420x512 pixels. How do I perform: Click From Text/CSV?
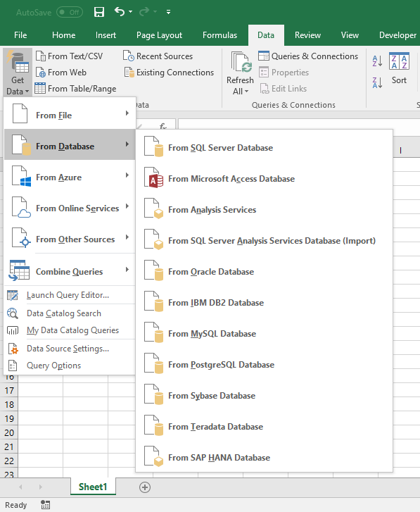[x=69, y=56]
